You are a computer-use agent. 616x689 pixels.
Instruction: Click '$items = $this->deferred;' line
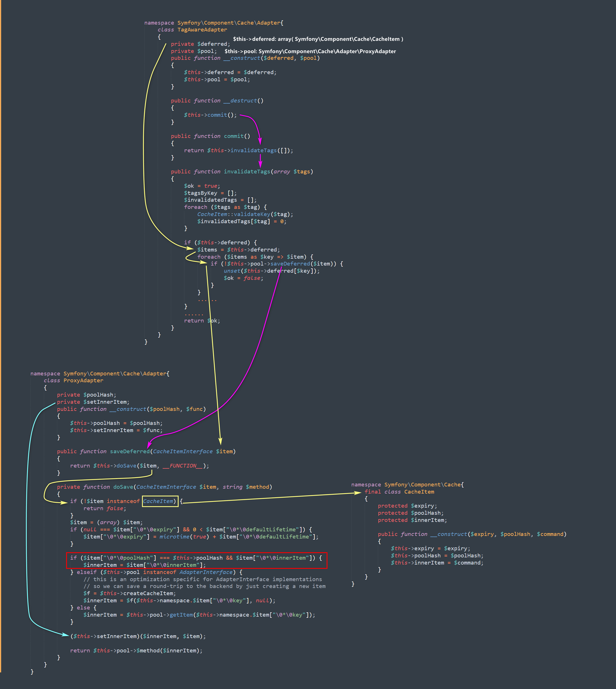coord(239,250)
